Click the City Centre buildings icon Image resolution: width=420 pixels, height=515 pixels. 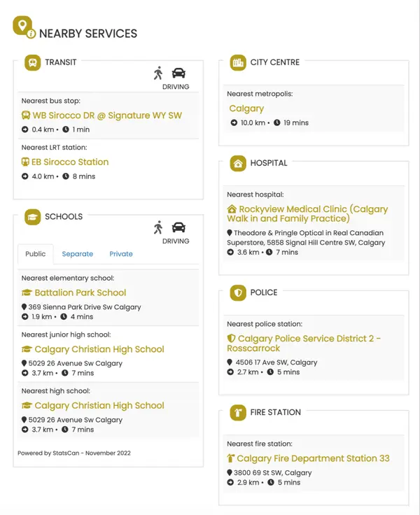pyautogui.click(x=238, y=63)
